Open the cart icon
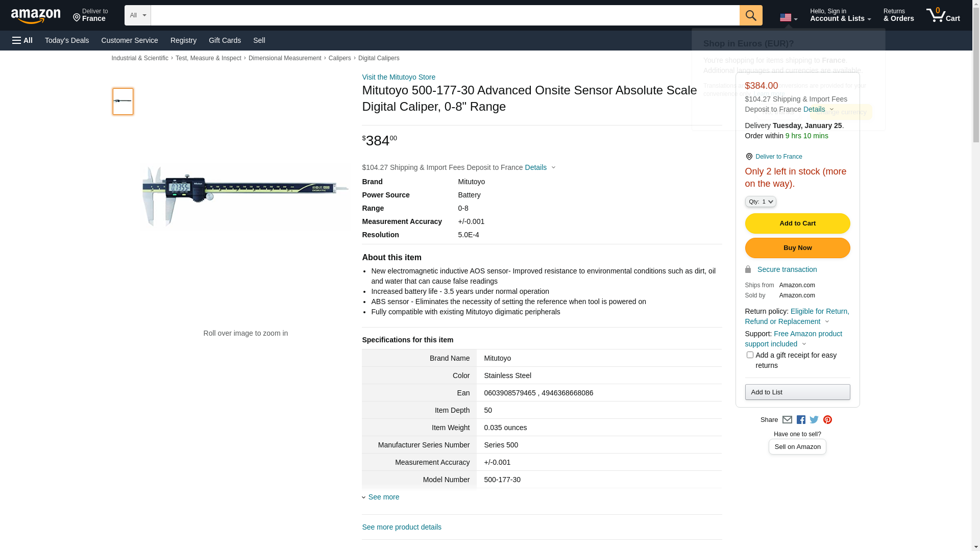Viewport: 980px width, 551px height. (x=943, y=15)
